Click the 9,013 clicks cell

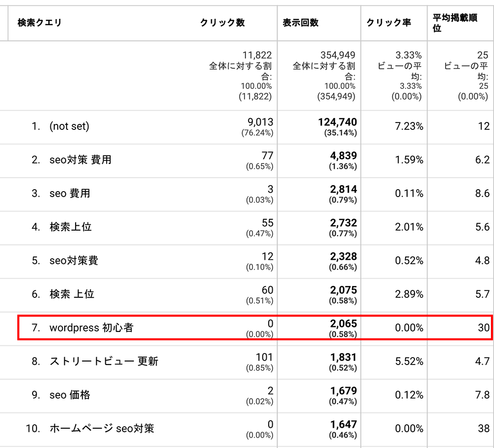260,122
